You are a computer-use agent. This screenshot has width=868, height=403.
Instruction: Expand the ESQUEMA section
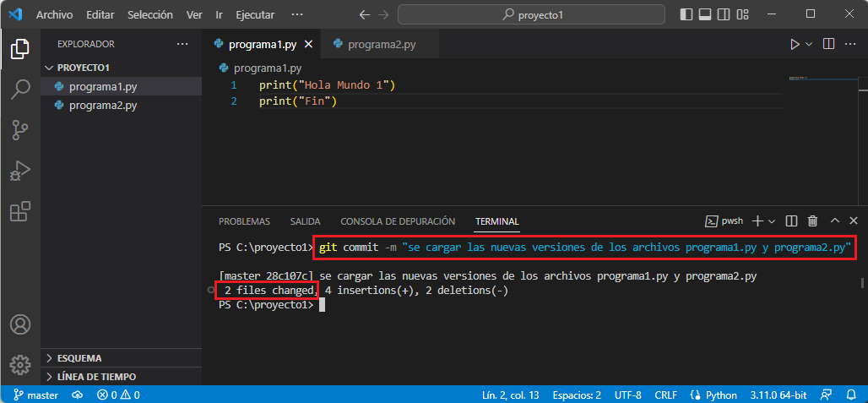121,358
